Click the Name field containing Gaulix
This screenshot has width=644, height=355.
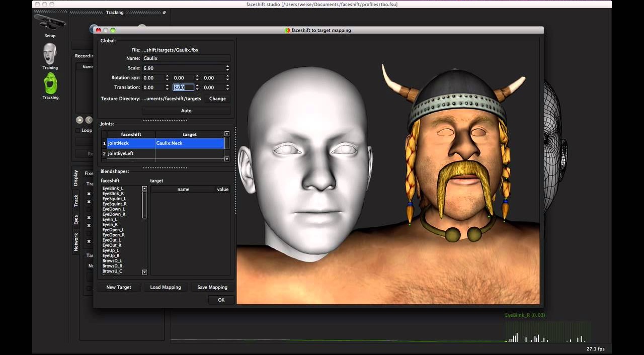click(x=186, y=58)
